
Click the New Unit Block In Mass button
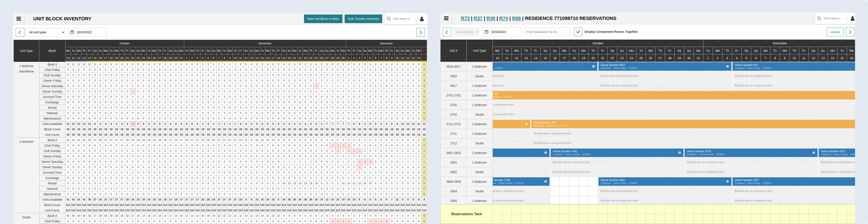point(323,19)
